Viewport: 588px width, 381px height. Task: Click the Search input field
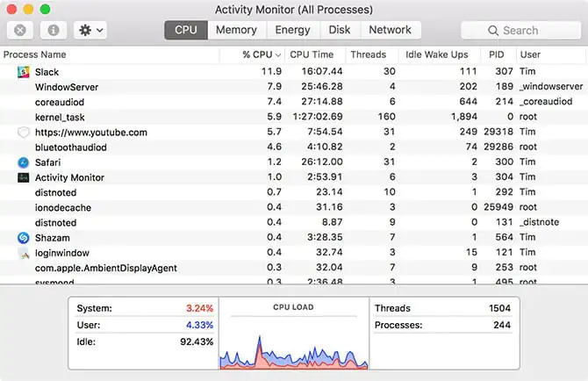pos(520,30)
